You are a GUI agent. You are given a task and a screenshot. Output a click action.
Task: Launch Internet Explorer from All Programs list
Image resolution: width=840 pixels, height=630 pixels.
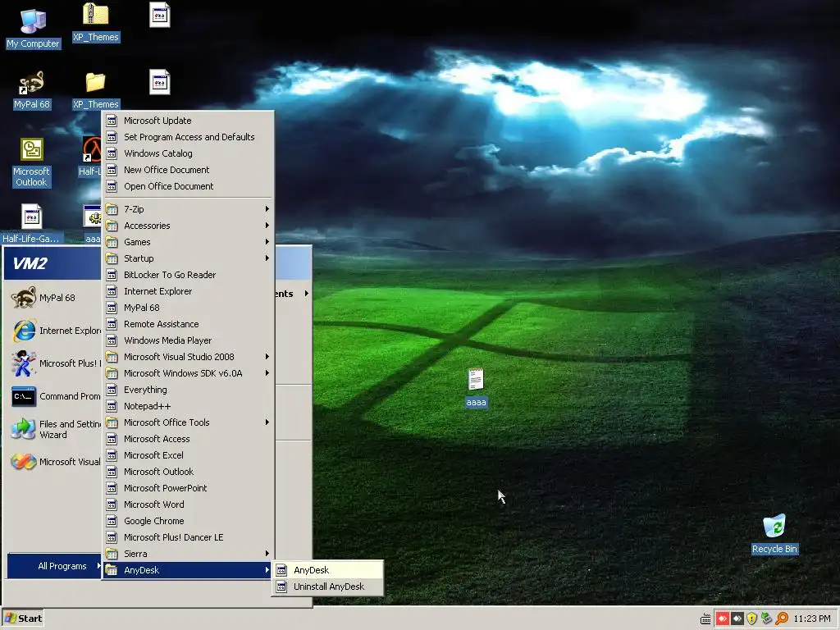pyautogui.click(x=188, y=291)
